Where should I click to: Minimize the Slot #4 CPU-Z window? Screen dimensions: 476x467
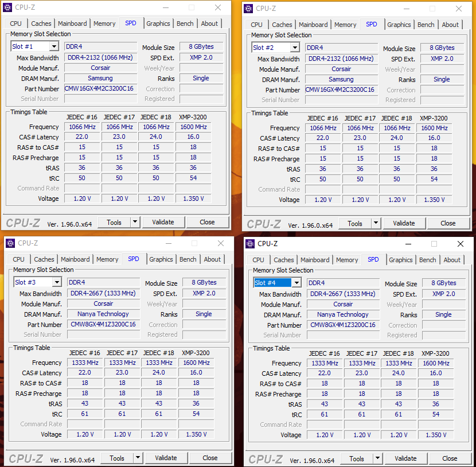click(408, 244)
